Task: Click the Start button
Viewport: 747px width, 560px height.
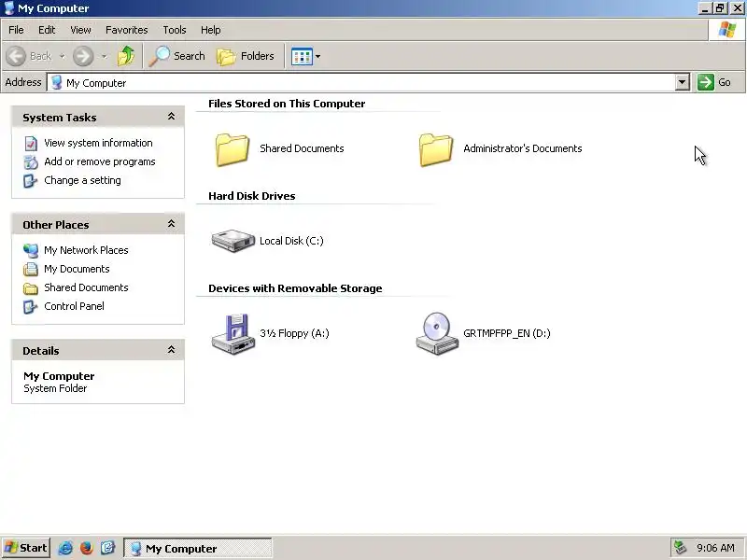Action: pyautogui.click(x=26, y=548)
